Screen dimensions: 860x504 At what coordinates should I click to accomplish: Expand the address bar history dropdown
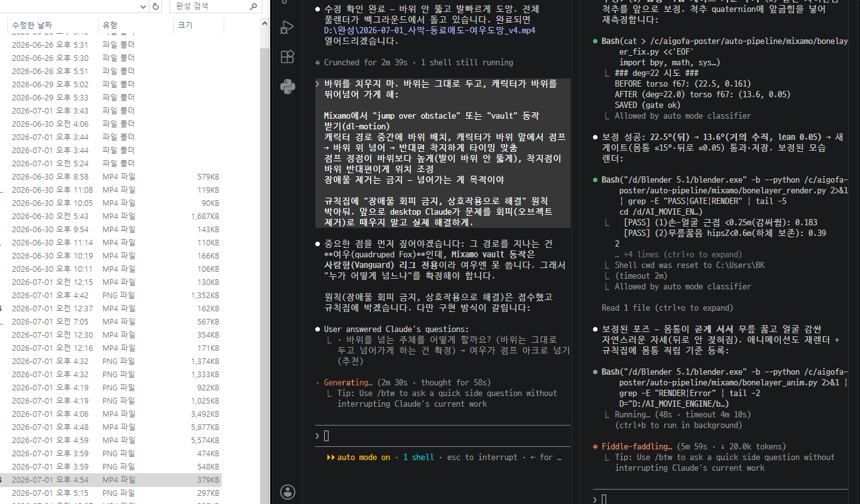pos(142,6)
